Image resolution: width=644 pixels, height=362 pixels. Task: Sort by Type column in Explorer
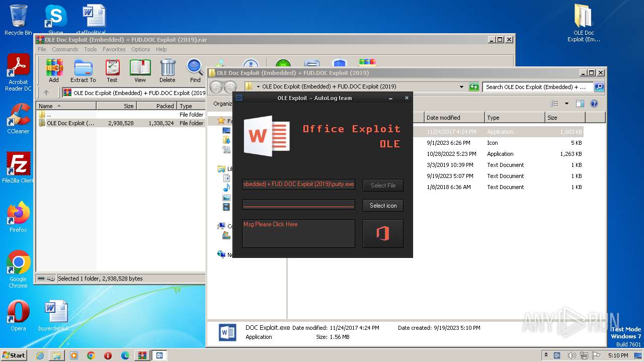pos(515,117)
